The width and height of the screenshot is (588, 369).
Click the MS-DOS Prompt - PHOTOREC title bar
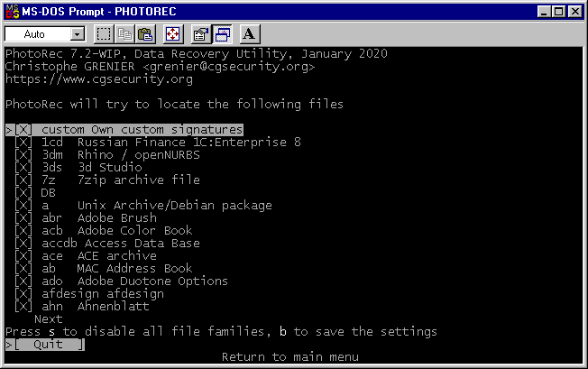point(271,11)
